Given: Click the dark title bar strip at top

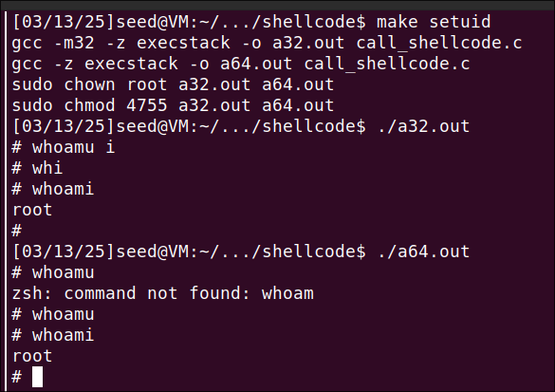Looking at the screenshot, I should tap(277, 5).
